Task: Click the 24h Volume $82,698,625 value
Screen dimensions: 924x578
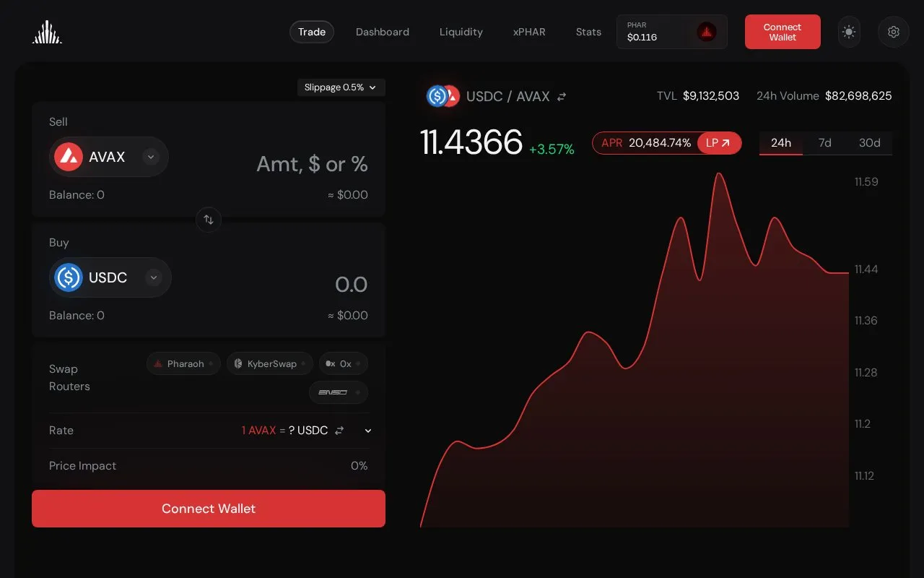Action: point(858,96)
